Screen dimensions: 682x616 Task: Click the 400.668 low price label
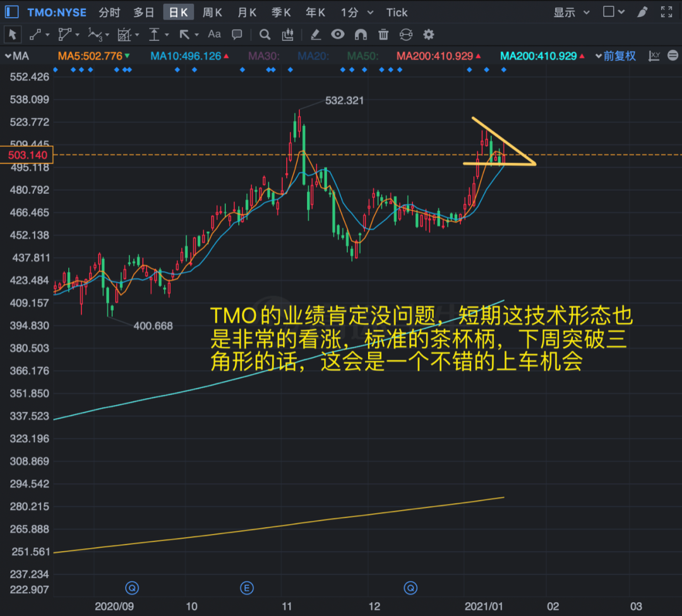(x=153, y=326)
